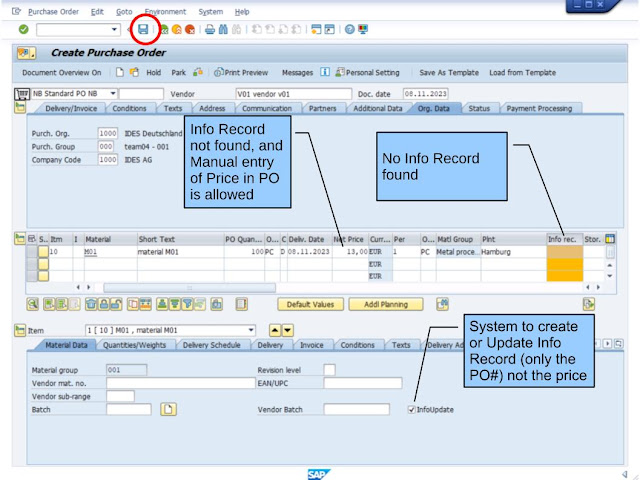
Task: Click the Material cell M01
Action: click(x=111, y=252)
